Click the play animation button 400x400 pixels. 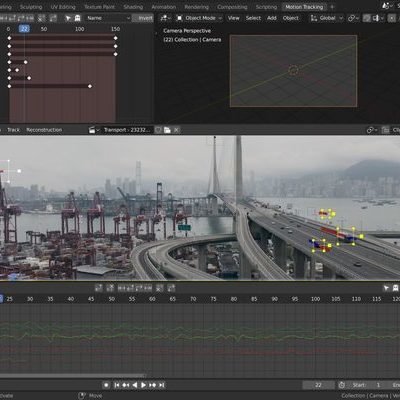143,385
